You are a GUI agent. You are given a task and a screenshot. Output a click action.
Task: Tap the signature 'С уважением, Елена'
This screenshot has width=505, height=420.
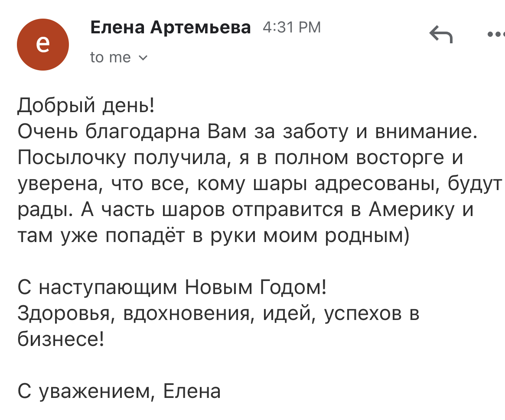tap(119, 391)
